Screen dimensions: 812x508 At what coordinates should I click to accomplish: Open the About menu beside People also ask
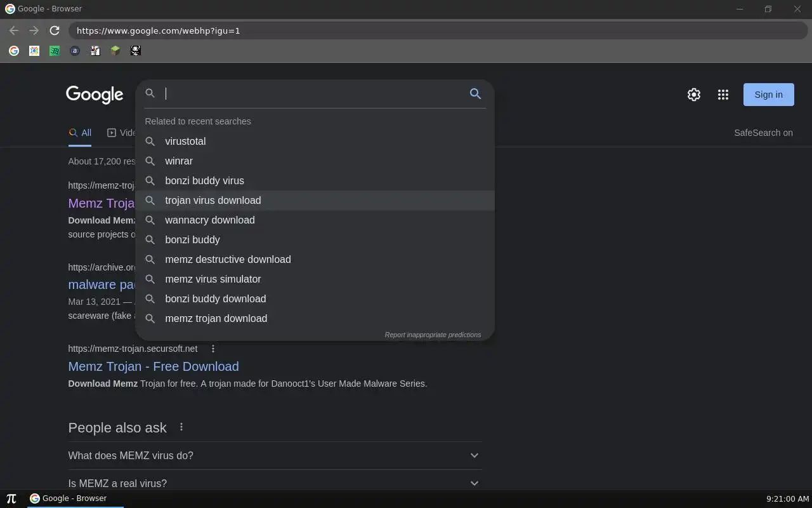(181, 427)
